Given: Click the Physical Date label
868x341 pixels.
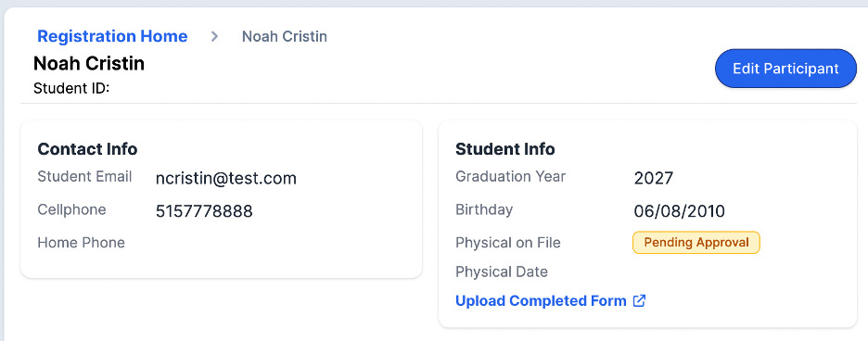Looking at the screenshot, I should pos(502,272).
